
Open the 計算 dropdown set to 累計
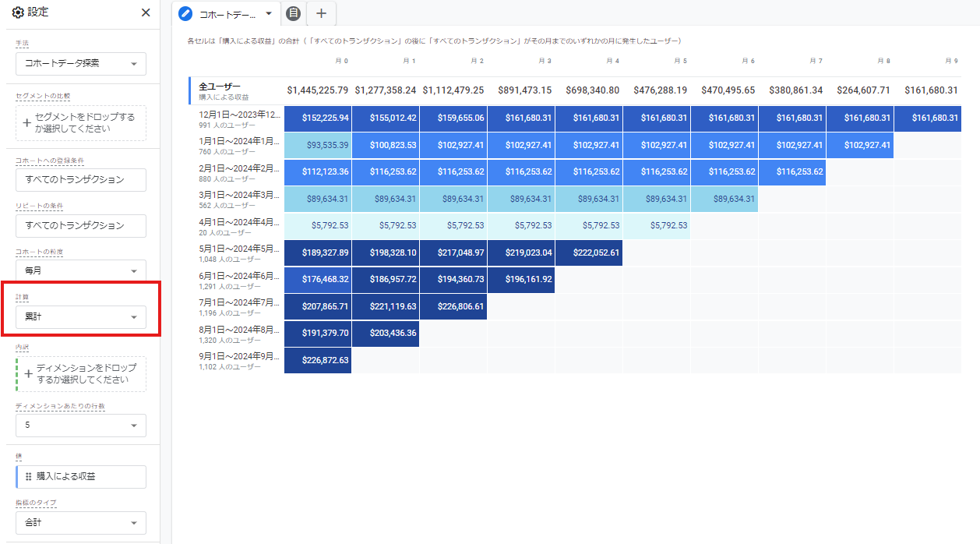[80, 316]
